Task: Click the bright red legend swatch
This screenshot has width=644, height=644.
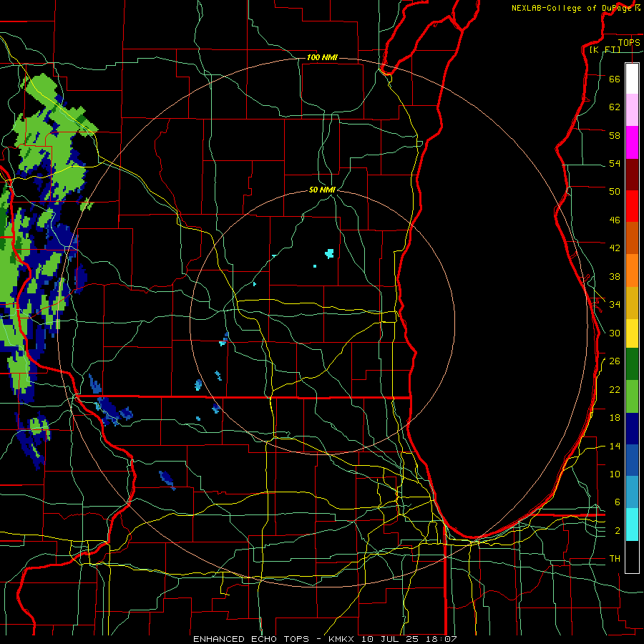Action: 632,206
